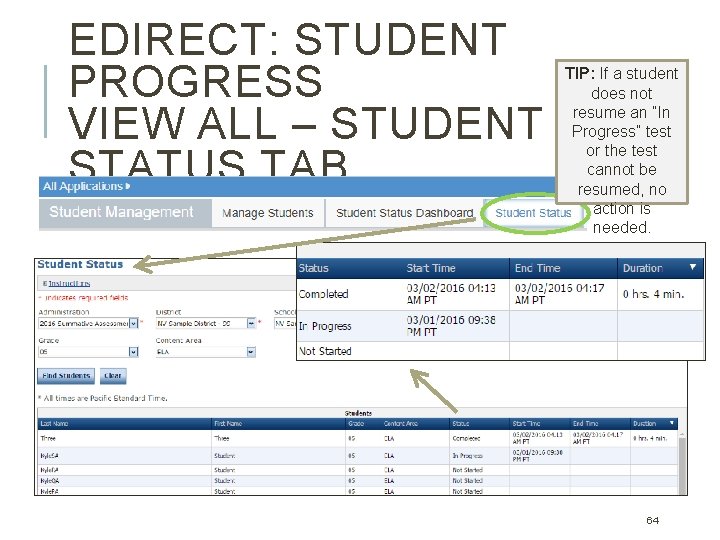Open the Student Status tab
Image resolution: width=720 pixels, height=540 pixels.
[533, 213]
